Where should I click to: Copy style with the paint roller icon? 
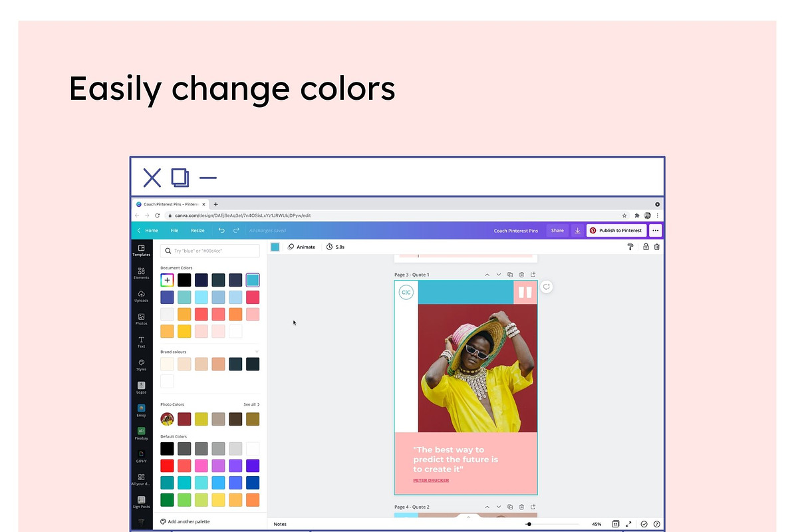[630, 247]
